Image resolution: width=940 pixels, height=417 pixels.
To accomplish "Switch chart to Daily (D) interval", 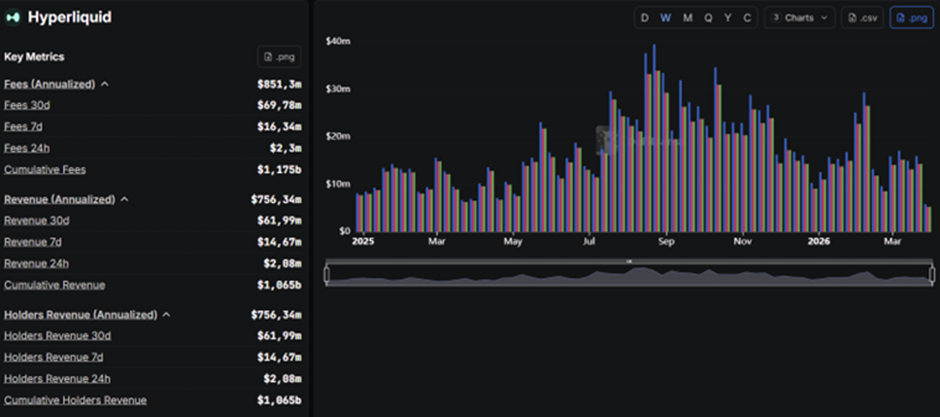I will click(x=644, y=18).
